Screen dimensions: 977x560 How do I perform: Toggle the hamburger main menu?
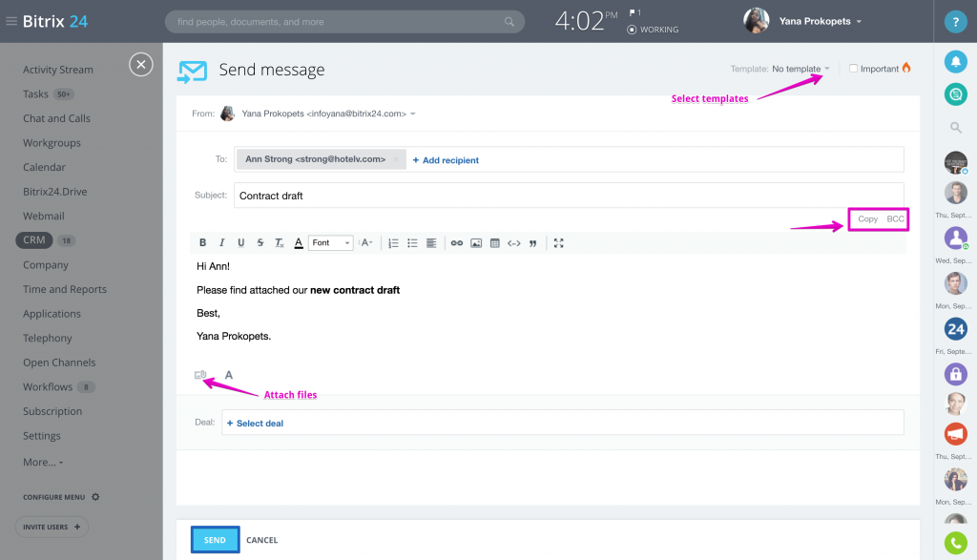tap(11, 21)
